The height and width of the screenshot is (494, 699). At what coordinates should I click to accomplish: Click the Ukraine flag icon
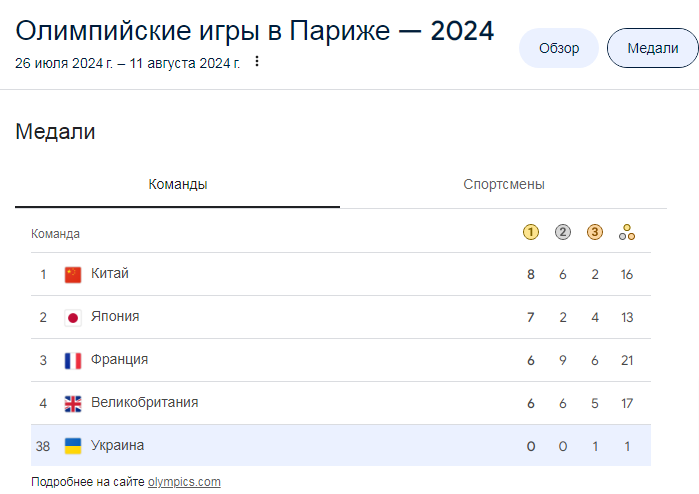73,446
